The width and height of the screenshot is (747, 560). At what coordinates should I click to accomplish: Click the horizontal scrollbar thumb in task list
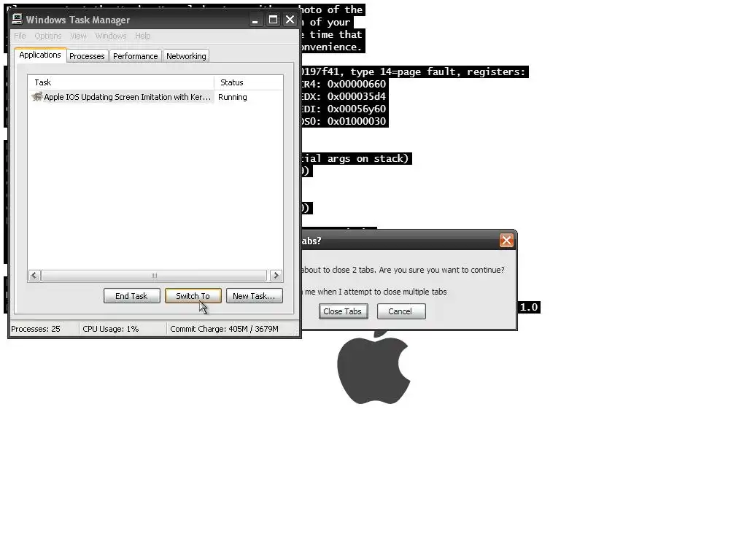(x=154, y=275)
